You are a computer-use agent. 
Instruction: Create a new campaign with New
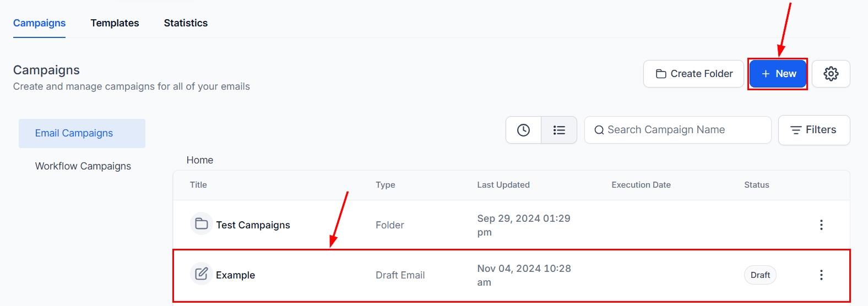[x=777, y=74]
